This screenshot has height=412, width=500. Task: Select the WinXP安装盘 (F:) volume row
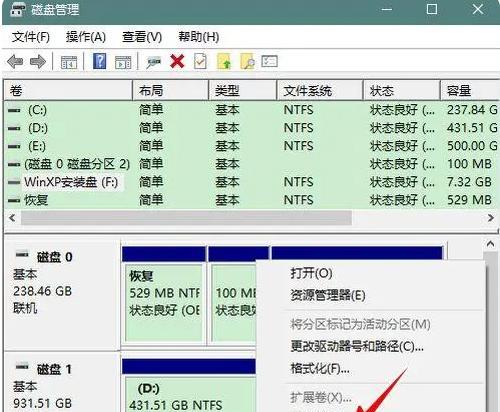pyautogui.click(x=251, y=182)
